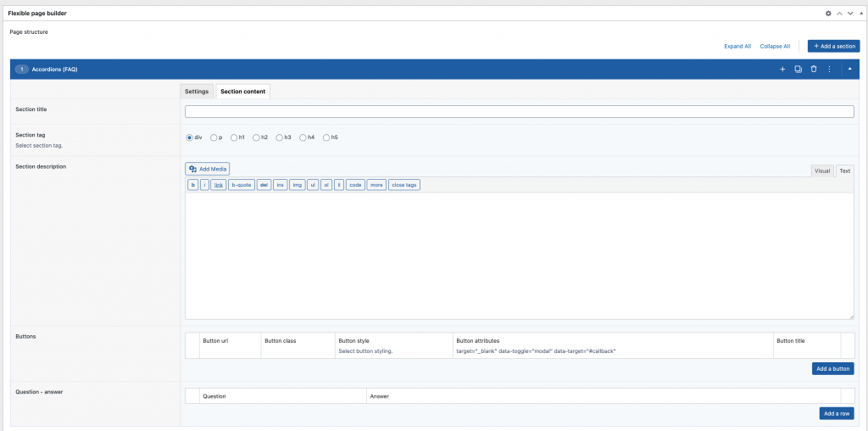Viewport: 868px width, 431px height.
Task: Select the h2 section tag radio
Action: (256, 137)
